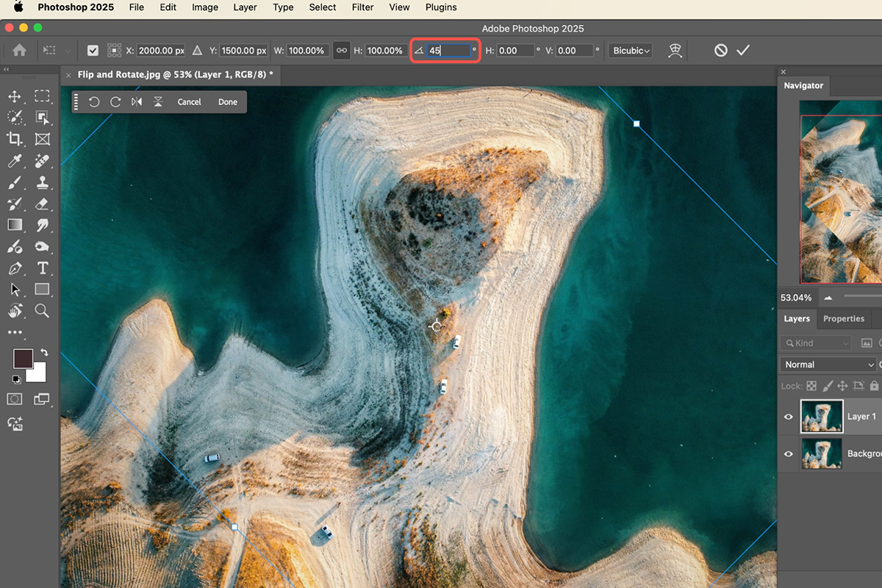Cancel the transform via the floating bar
This screenshot has height=588, width=882.
click(189, 101)
